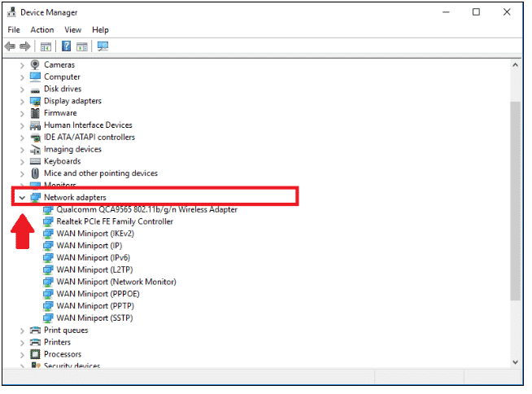Click the blue Help question mark icon
The width and height of the screenshot is (532, 394).
click(66, 46)
